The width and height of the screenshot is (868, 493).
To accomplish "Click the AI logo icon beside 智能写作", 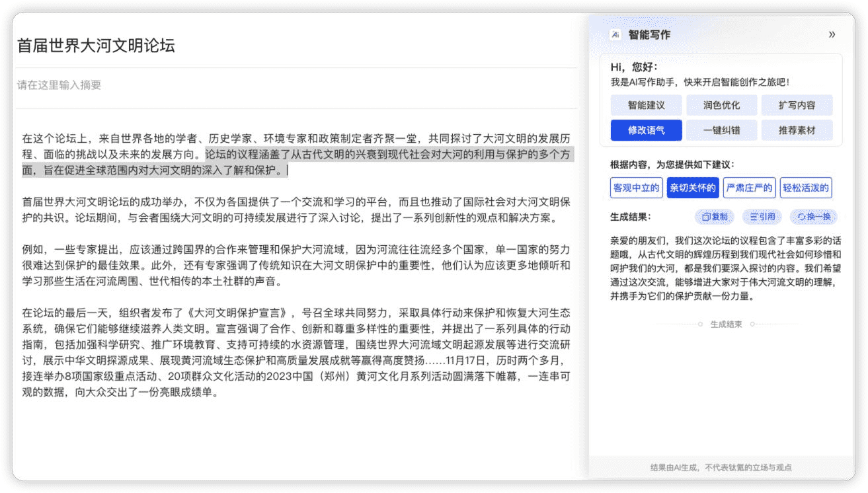I will 615,35.
